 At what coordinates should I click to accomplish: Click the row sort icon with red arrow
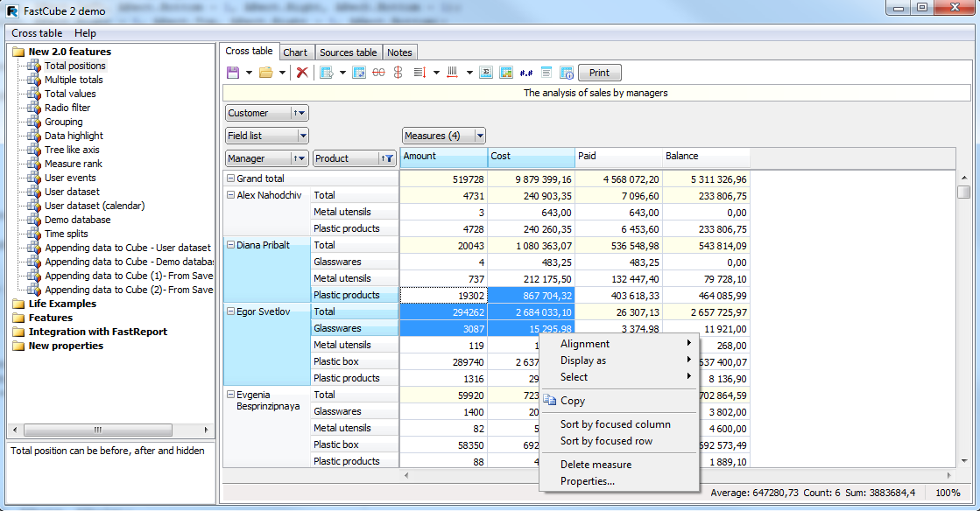coord(419,73)
